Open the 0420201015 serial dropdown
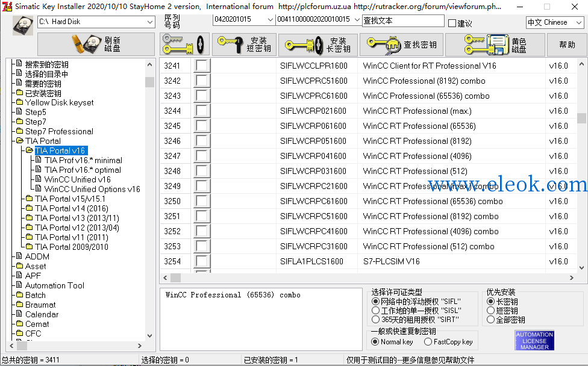 tap(270, 19)
